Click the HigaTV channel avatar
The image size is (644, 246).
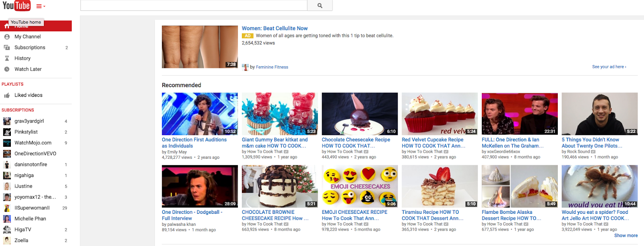point(7,230)
